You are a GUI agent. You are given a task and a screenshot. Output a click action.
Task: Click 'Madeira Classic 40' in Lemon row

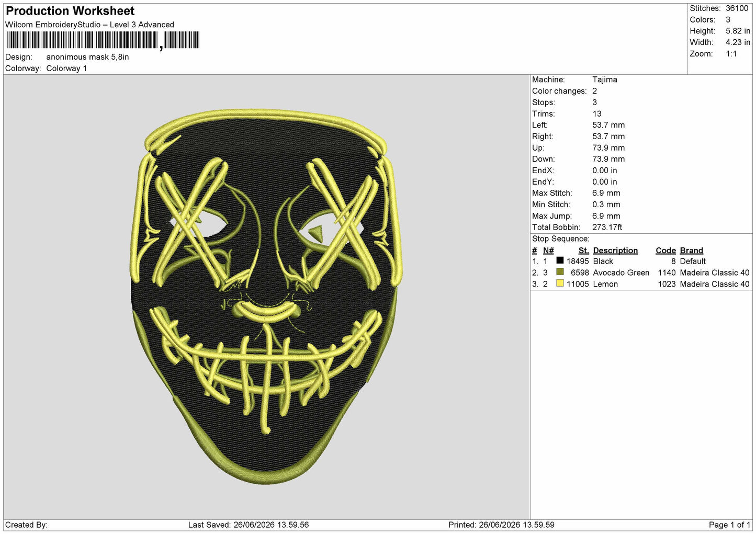click(715, 284)
